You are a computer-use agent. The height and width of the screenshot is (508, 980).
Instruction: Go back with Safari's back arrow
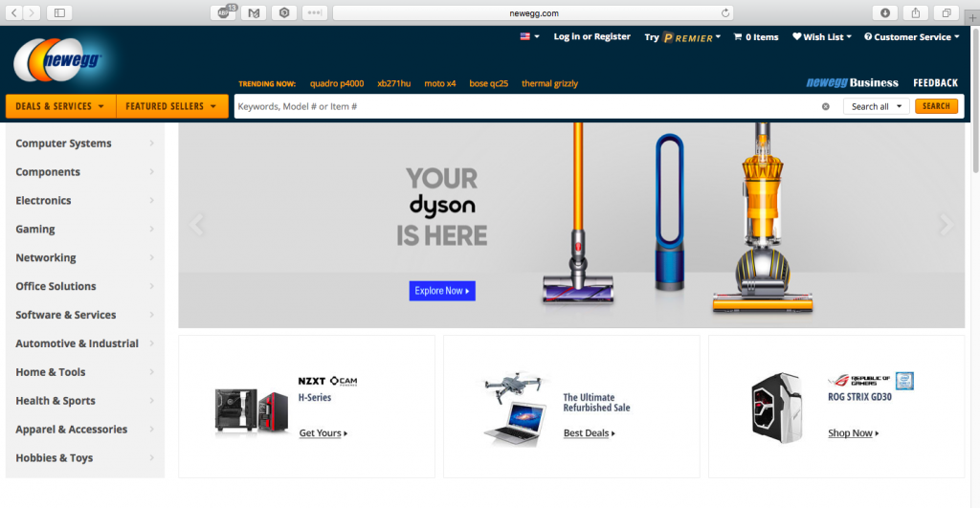click(13, 12)
